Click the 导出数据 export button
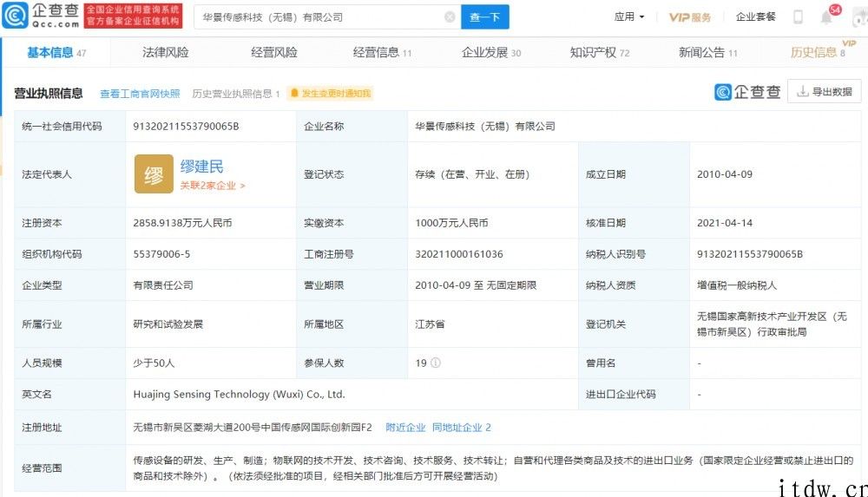868x497 pixels. pos(825,92)
